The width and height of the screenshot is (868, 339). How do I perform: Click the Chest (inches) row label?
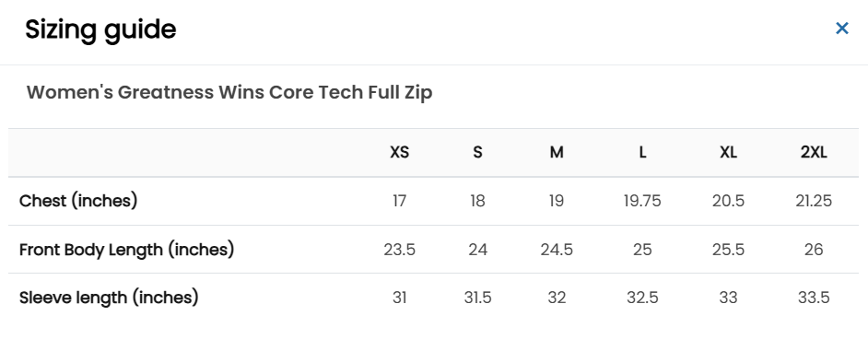point(78,201)
